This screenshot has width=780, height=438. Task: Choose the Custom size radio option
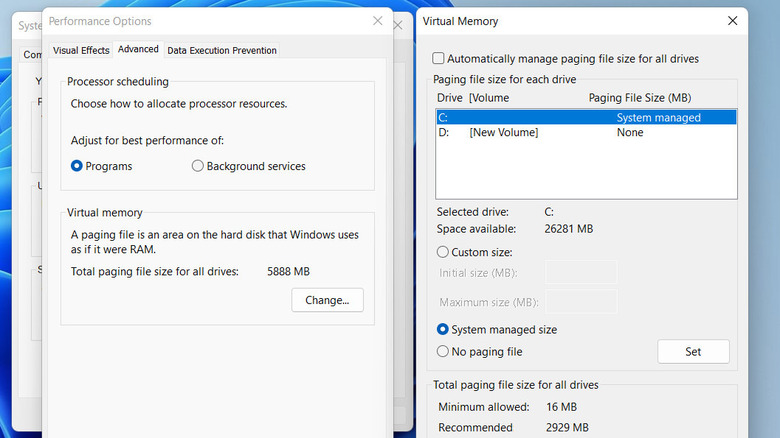coord(443,252)
